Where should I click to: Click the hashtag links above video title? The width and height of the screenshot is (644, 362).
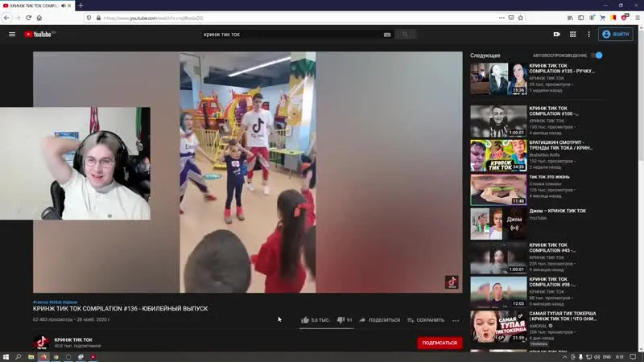[55, 302]
